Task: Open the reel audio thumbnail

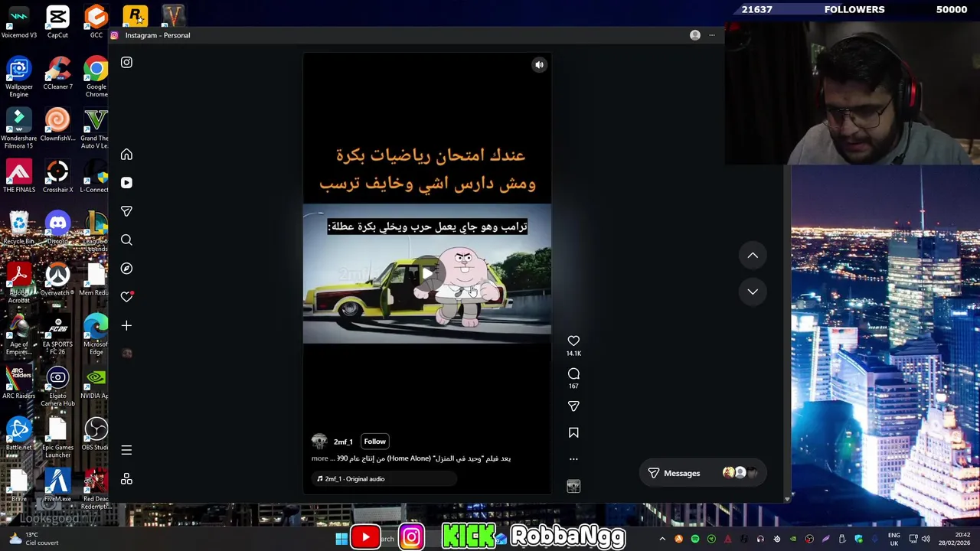Action: coord(573,486)
